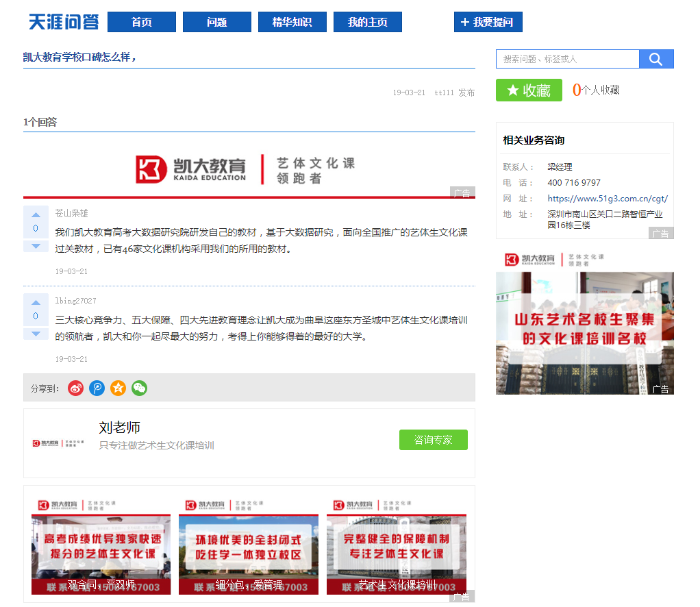Open the poster tt111 profile link
The height and width of the screenshot is (607, 700).
pyautogui.click(x=444, y=92)
